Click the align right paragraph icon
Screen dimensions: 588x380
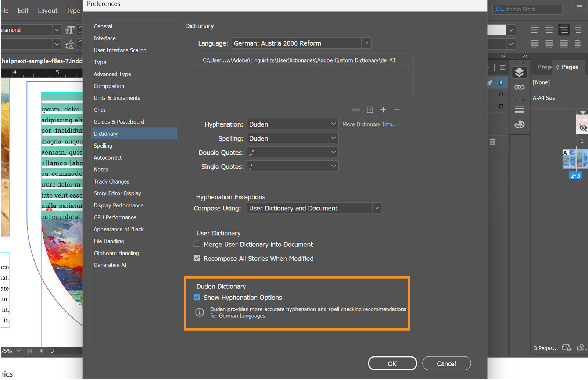tap(564, 29)
